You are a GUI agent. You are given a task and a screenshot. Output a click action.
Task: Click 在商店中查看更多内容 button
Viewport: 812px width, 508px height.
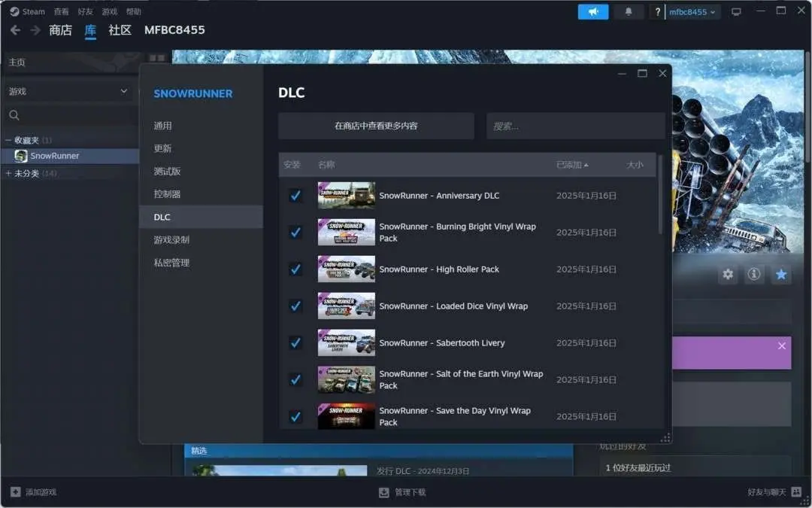376,126
